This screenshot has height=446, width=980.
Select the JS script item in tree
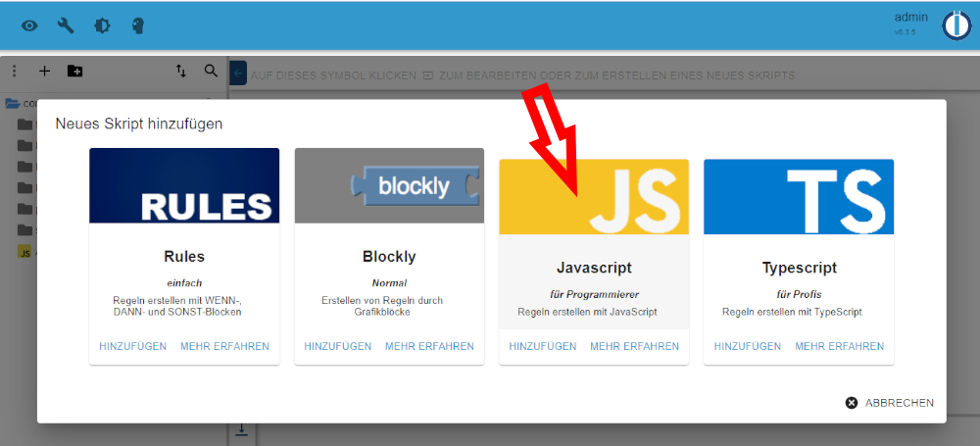[24, 252]
